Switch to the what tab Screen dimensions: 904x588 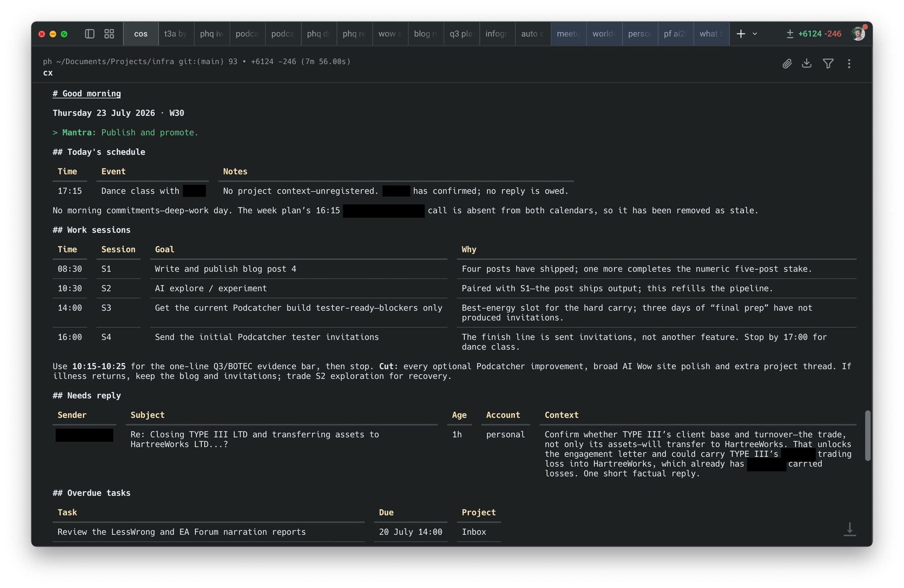click(711, 34)
